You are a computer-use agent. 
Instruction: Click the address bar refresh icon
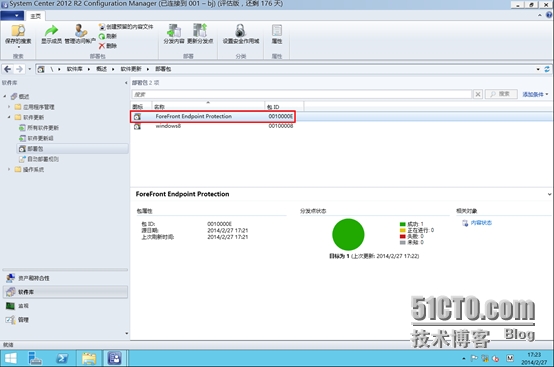point(547,69)
